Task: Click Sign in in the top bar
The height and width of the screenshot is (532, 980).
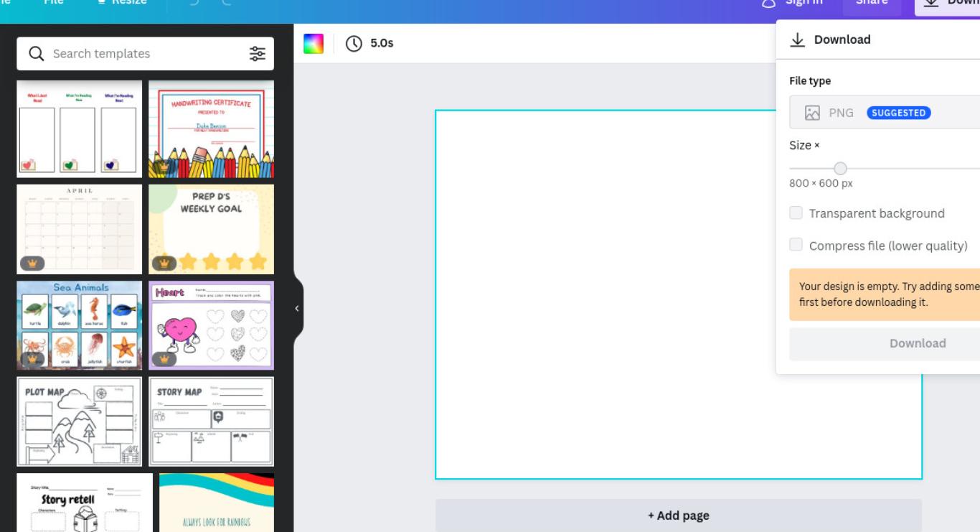Action: pos(792,3)
